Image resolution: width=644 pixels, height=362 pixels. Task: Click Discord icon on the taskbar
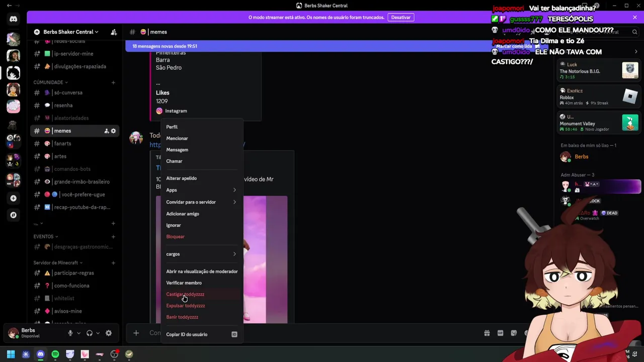coord(41,354)
